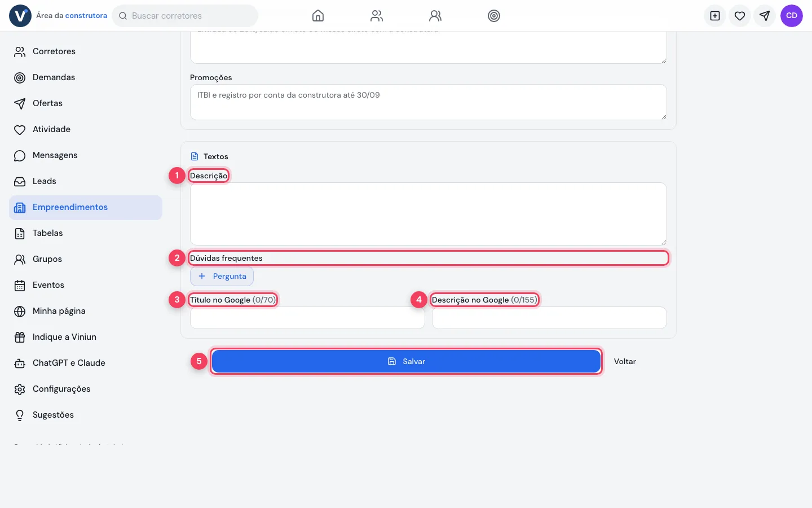Screen dimensions: 812x508
Task: Click the Demandas target sidebar icon
Action: [x=20, y=78]
